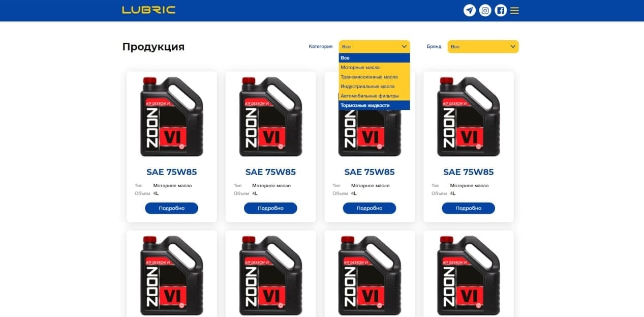
Task: Open the Instagram social icon
Action: tap(485, 10)
